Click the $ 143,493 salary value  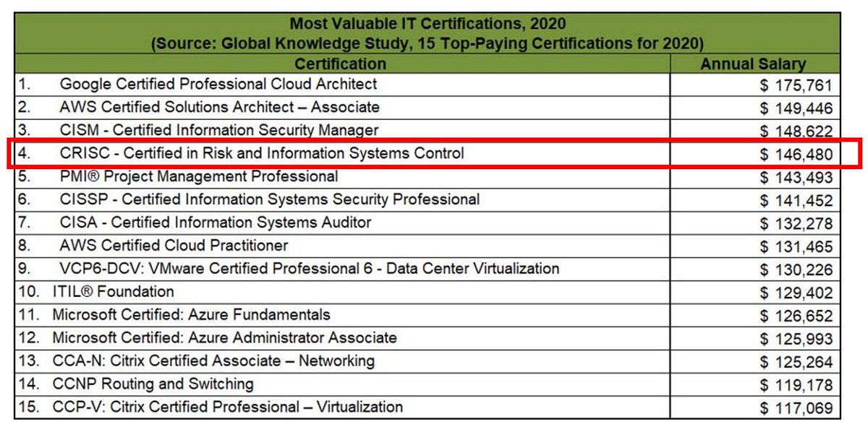(x=796, y=178)
